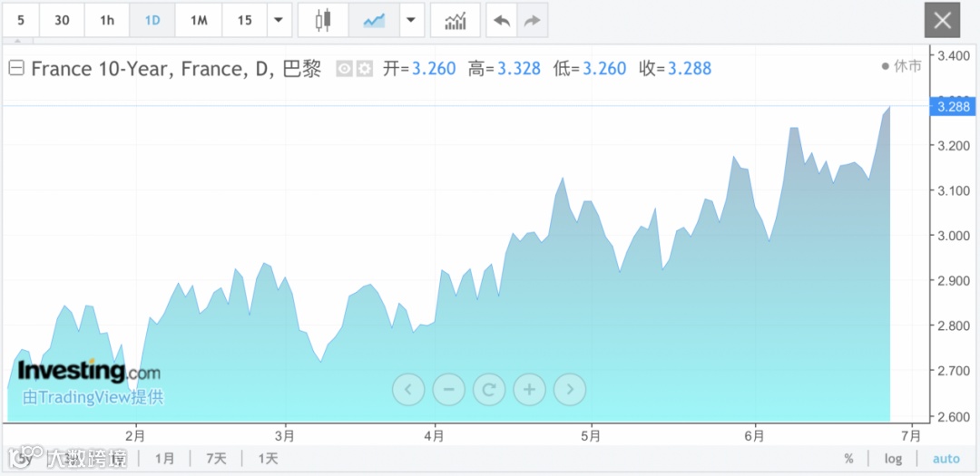Click the redo arrow
The height and width of the screenshot is (476, 980).
pos(532,20)
